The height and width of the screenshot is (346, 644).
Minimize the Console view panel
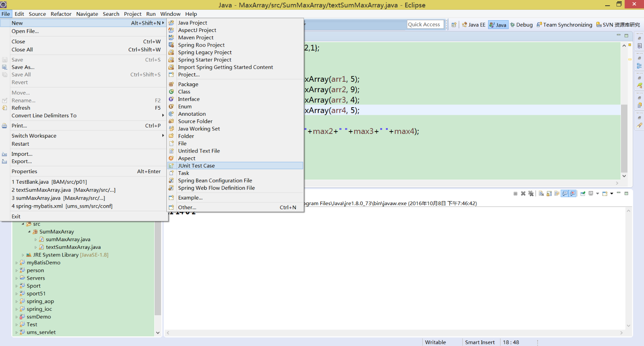(x=618, y=193)
